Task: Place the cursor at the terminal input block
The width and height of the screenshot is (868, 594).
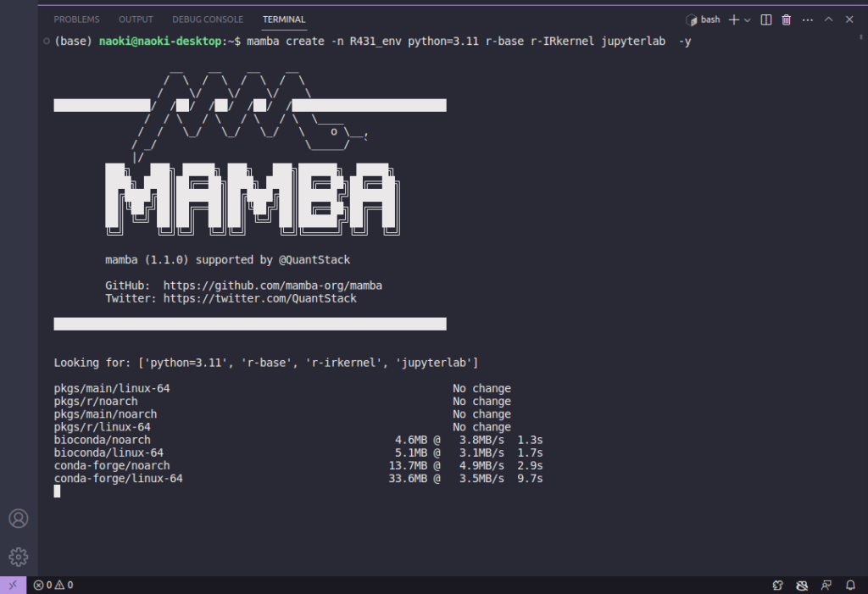Action: [57, 491]
